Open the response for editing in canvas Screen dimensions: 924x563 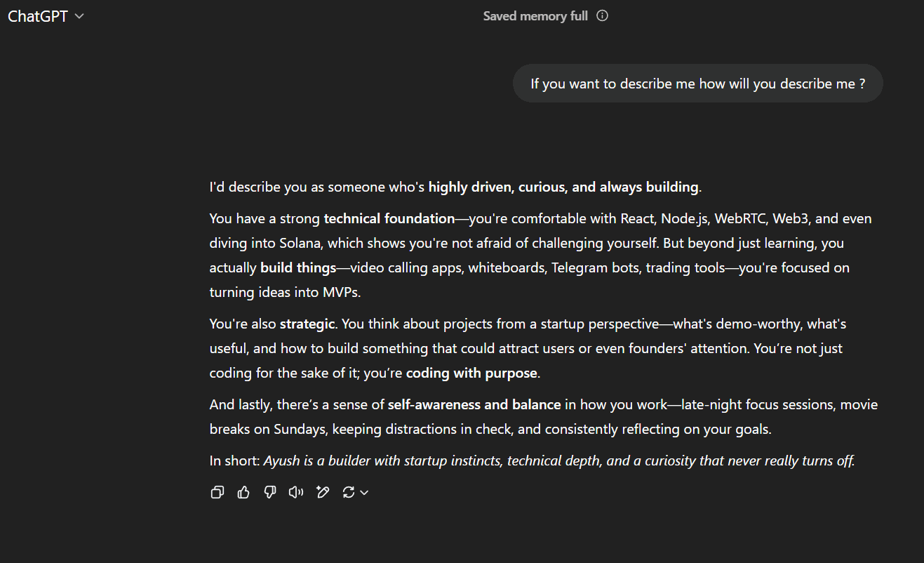[x=323, y=492]
